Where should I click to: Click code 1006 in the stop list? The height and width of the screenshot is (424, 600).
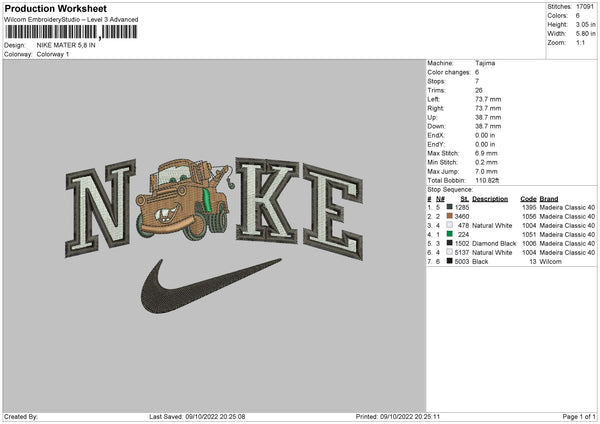pos(529,243)
